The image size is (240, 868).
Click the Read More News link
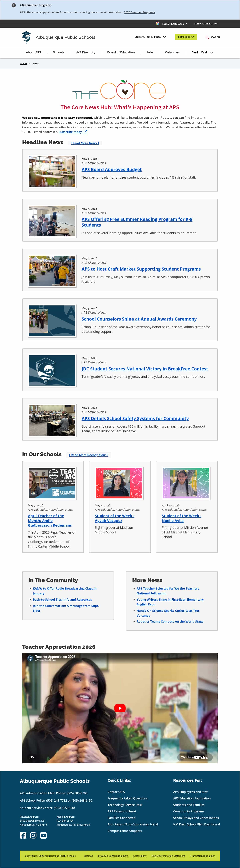click(x=85, y=143)
